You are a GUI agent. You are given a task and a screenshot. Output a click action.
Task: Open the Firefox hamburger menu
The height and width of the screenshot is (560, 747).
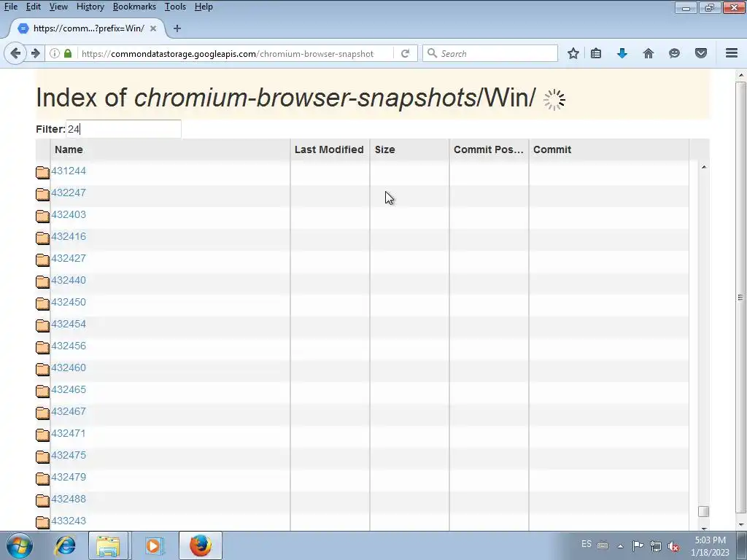point(732,53)
